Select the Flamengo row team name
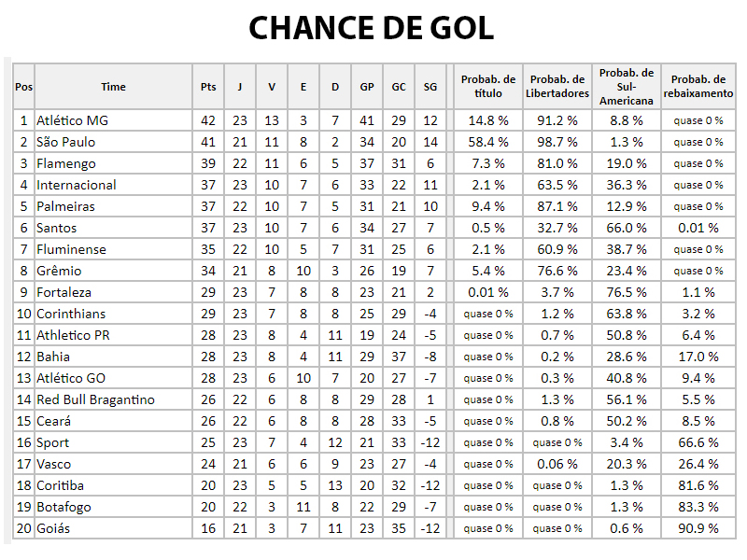747x560 pixels. [x=66, y=163]
